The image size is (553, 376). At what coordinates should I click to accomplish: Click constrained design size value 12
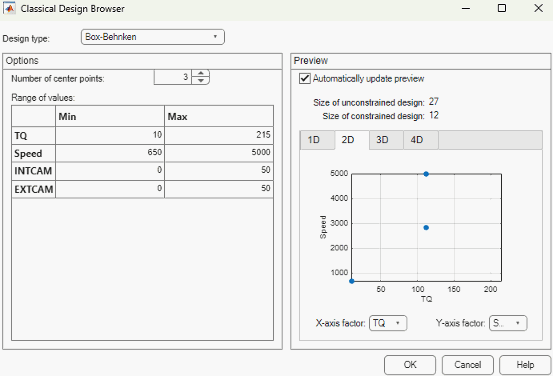[x=433, y=115]
